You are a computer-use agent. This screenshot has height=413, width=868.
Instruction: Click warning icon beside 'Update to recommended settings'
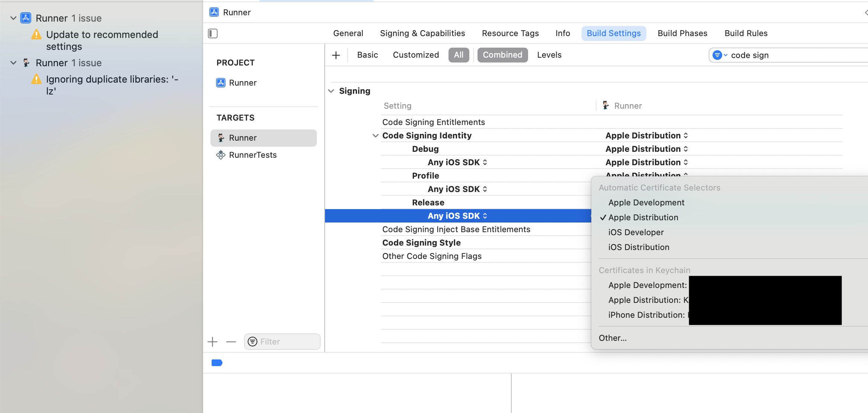tap(36, 34)
